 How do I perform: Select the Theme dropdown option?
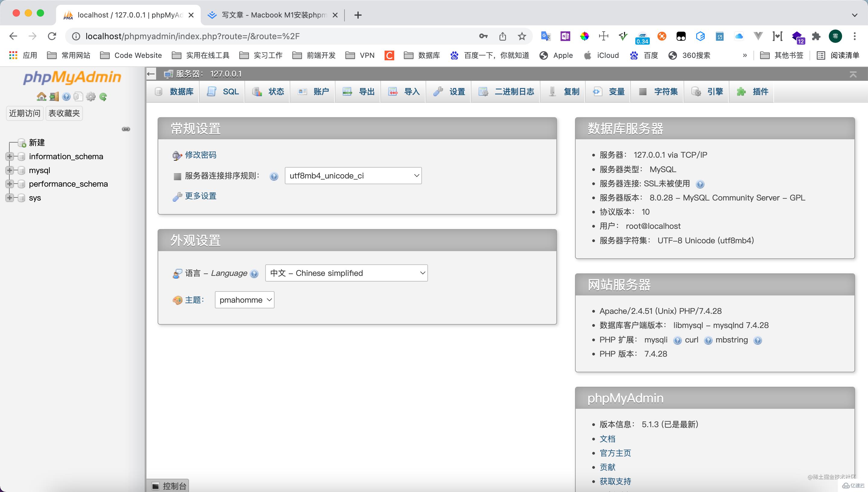click(x=244, y=300)
